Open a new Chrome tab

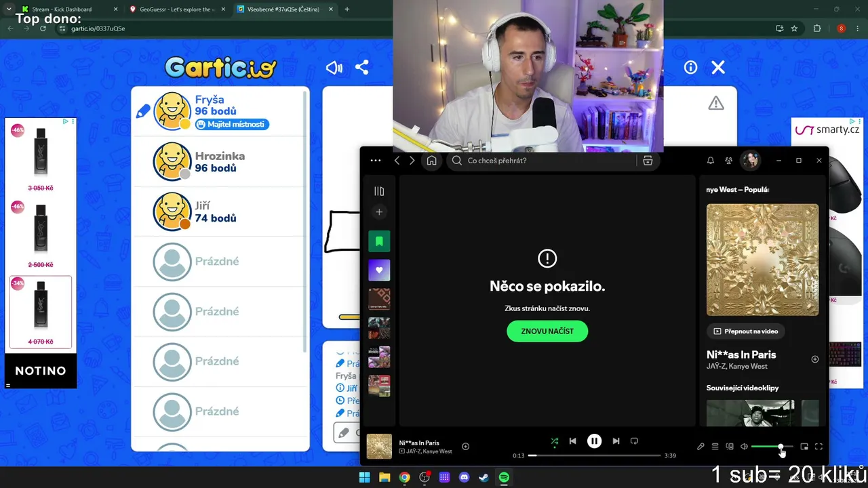347,9
